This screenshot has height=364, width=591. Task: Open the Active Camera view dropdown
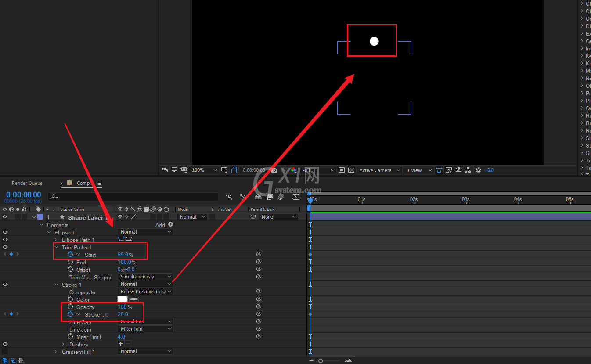point(380,170)
